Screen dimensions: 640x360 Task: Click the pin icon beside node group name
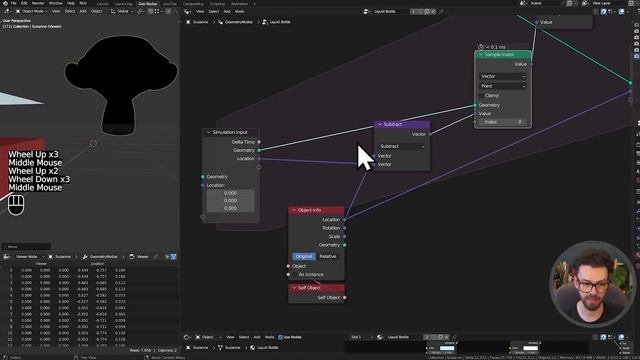click(x=441, y=11)
